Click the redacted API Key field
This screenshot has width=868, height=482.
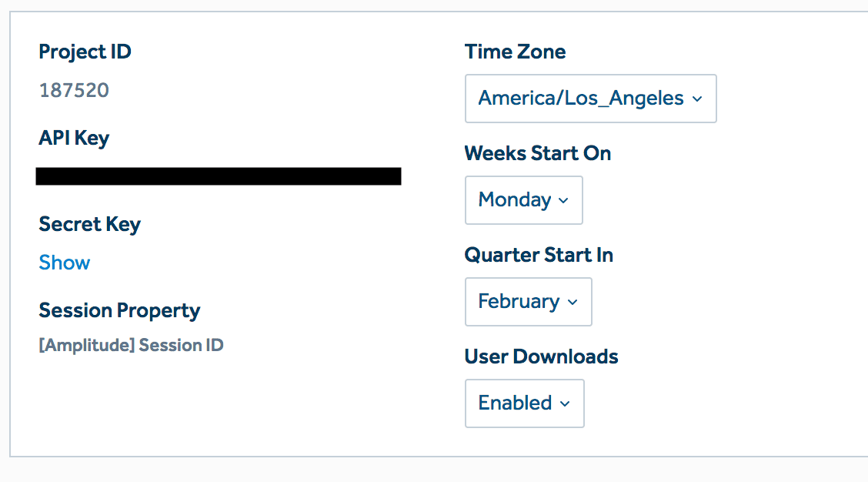pyautogui.click(x=218, y=176)
